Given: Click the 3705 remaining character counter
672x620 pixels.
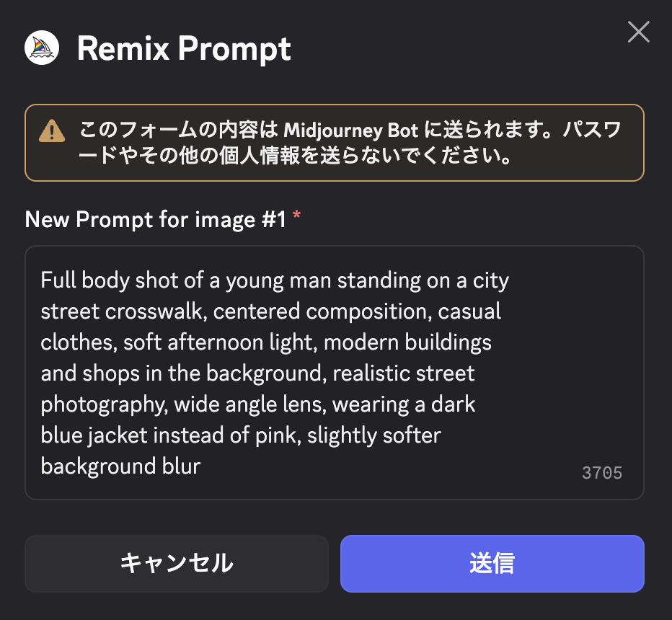Looking at the screenshot, I should [x=602, y=473].
